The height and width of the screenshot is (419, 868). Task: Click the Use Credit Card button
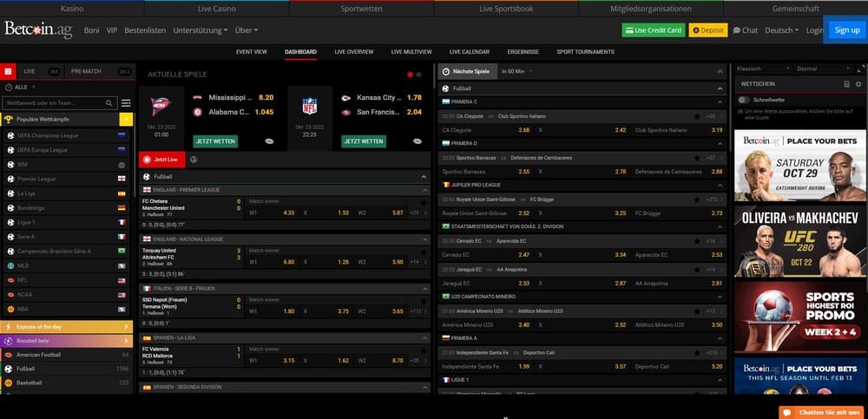(x=654, y=30)
